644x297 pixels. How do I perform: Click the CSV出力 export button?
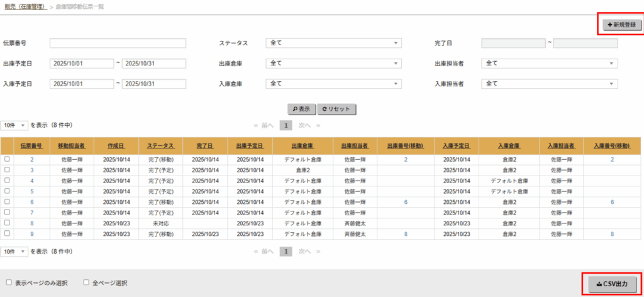click(x=613, y=284)
